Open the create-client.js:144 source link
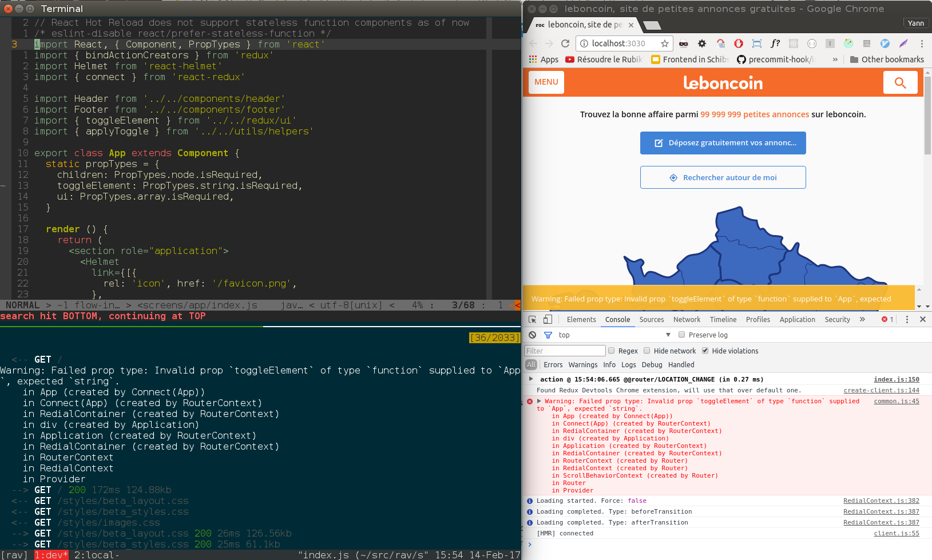 (x=882, y=391)
